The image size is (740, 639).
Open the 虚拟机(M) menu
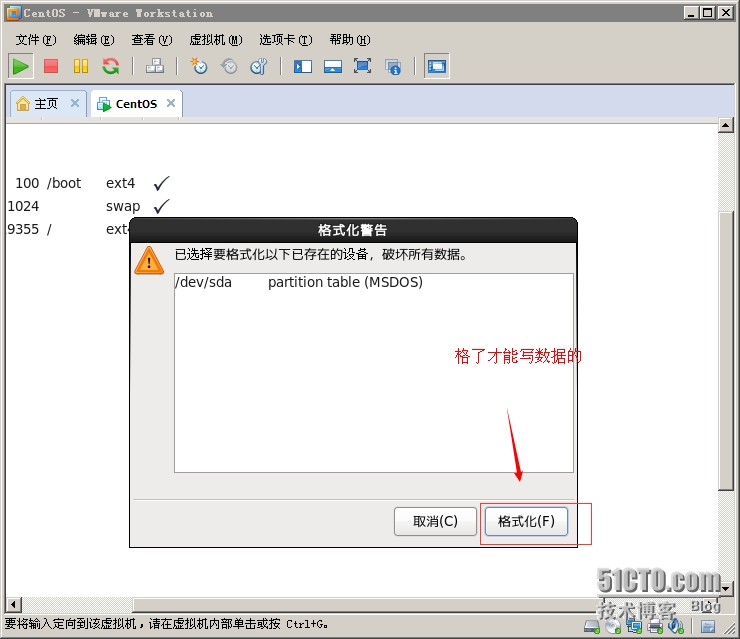click(216, 40)
